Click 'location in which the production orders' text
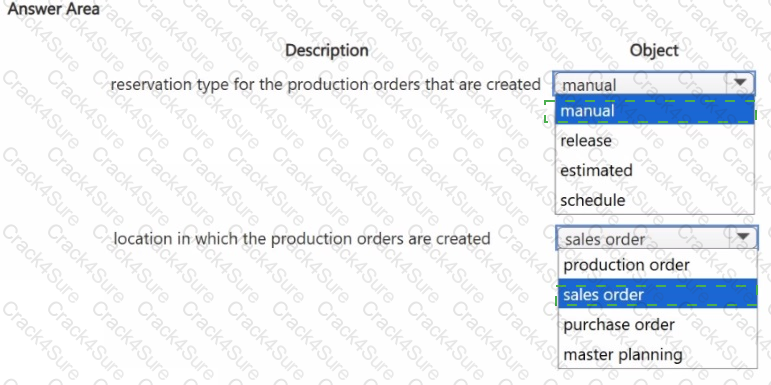This screenshot has width=771, height=385. (x=302, y=239)
